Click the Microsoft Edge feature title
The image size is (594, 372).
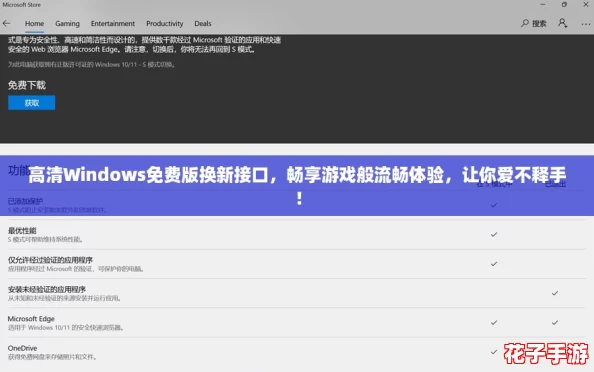pyautogui.click(x=31, y=319)
